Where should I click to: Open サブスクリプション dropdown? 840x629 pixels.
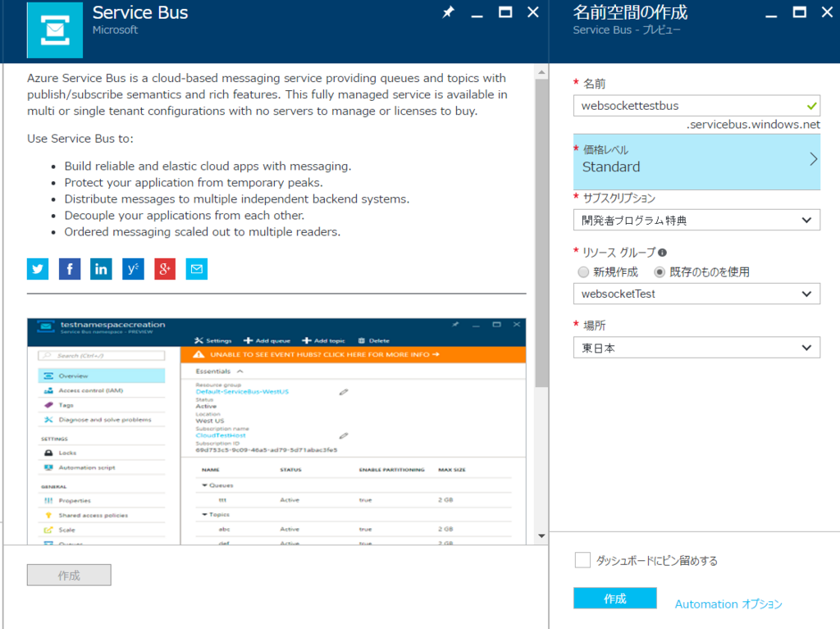point(696,221)
